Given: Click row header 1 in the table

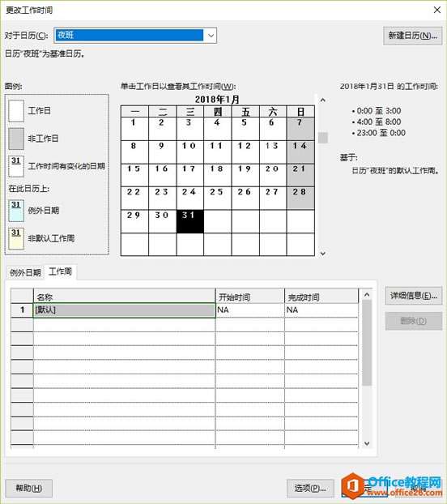Looking at the screenshot, I should click(22, 310).
